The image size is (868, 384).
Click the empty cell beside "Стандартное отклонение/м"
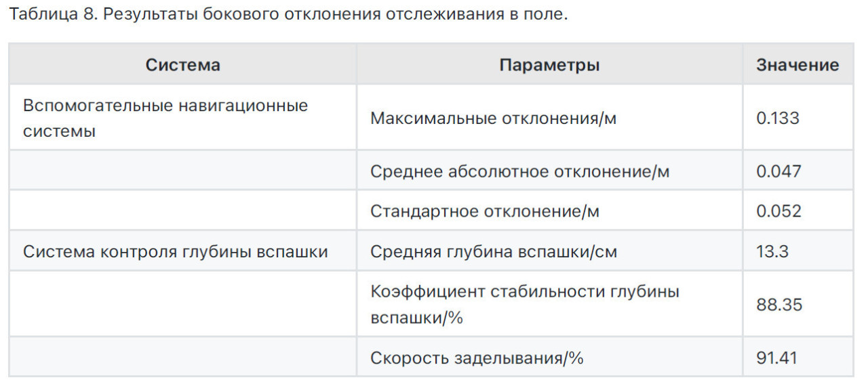coord(182,211)
